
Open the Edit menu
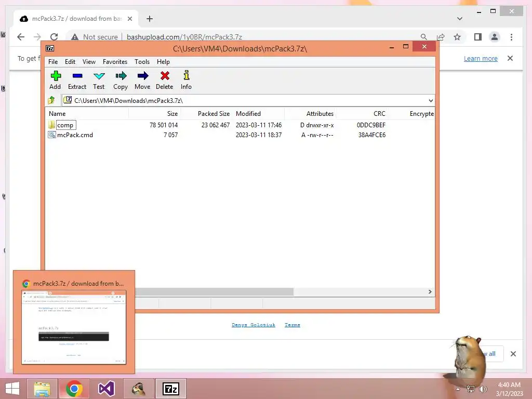[70, 62]
